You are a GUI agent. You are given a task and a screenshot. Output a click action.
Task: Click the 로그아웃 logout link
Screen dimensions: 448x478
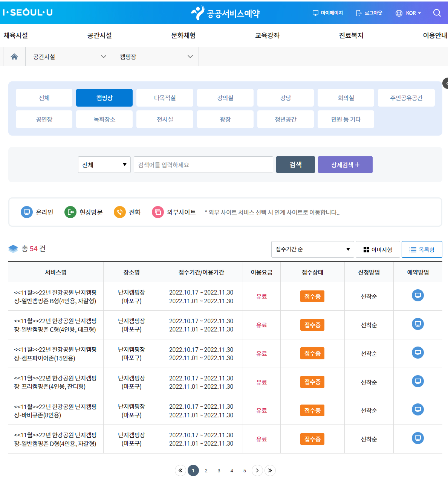(x=369, y=13)
